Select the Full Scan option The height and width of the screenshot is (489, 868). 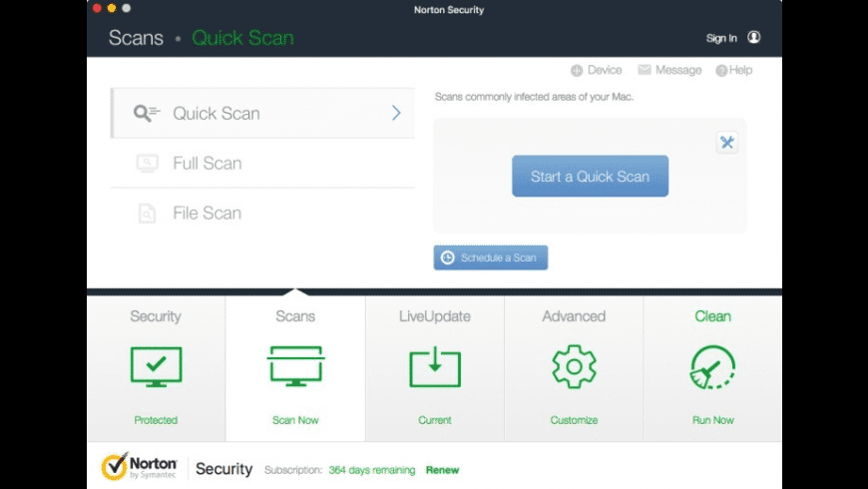click(263, 164)
